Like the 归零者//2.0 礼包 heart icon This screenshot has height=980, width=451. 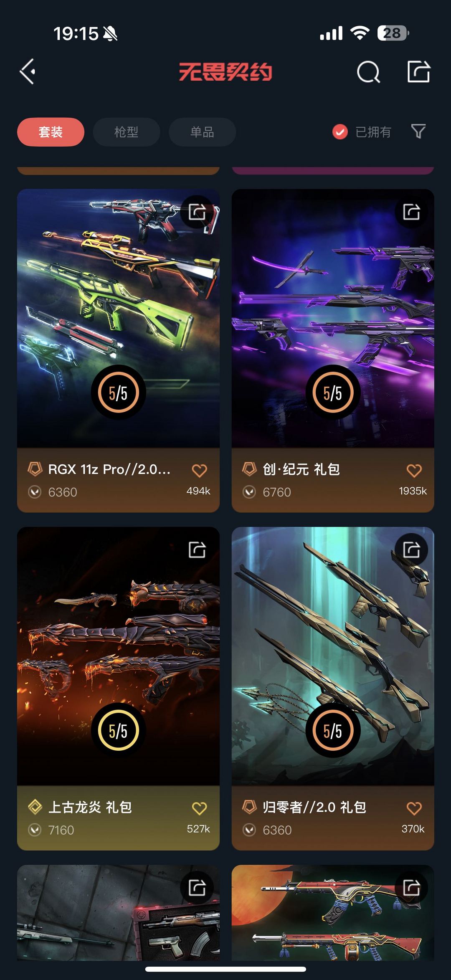(414, 808)
